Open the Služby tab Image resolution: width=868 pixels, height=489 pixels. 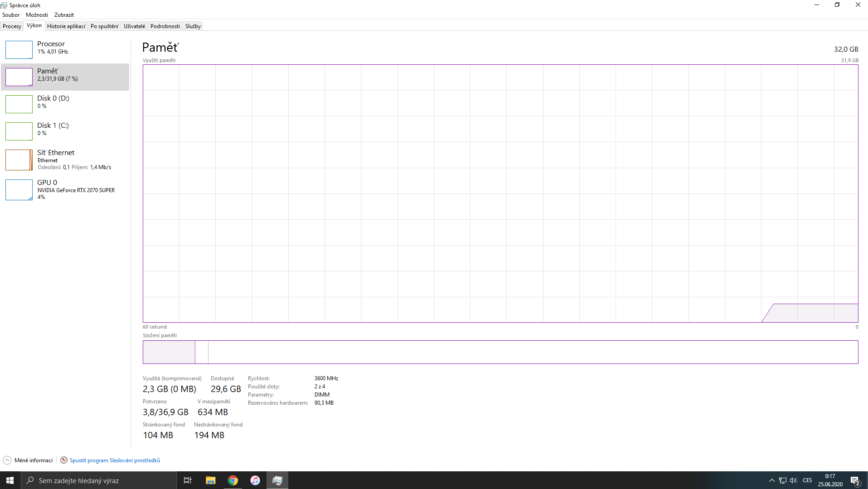point(193,26)
